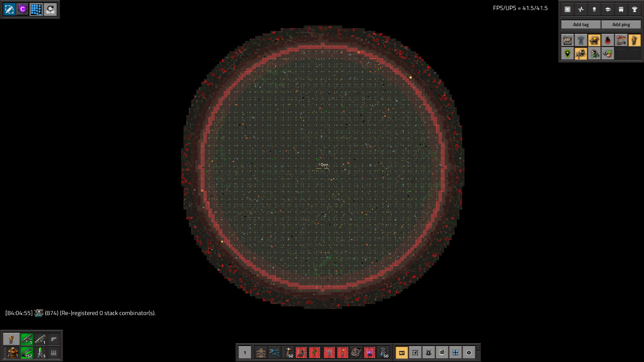Open the achievements trophy icon

coord(634,9)
